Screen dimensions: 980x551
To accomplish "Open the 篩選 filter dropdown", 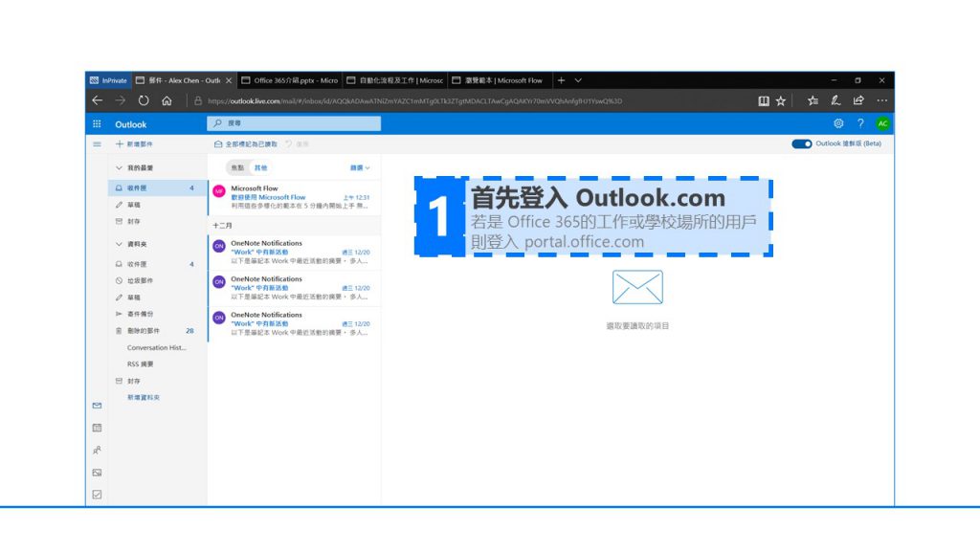I will coord(360,168).
